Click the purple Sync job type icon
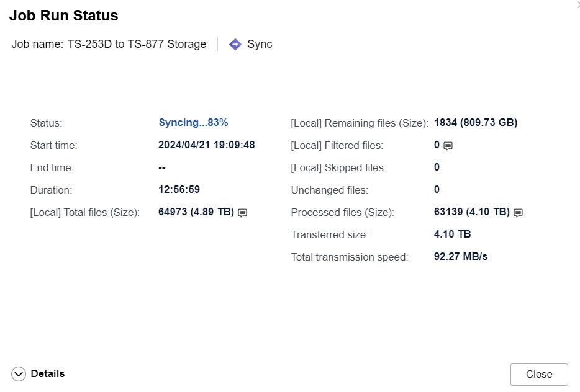This screenshot has width=580, height=392. click(235, 44)
